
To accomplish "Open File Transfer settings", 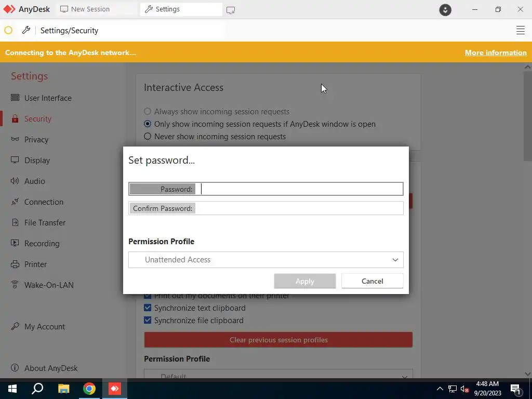I will point(45,222).
